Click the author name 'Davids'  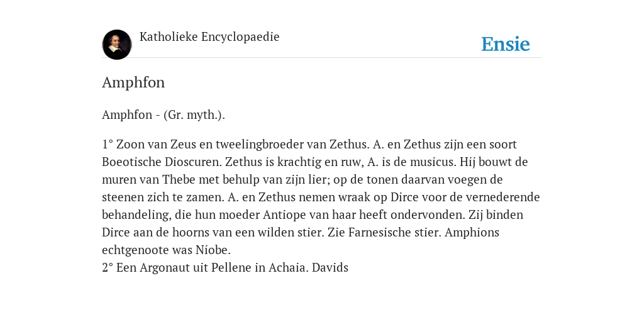(330, 268)
